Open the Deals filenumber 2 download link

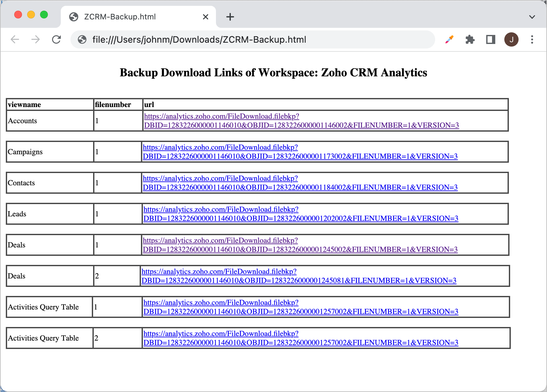coord(299,276)
